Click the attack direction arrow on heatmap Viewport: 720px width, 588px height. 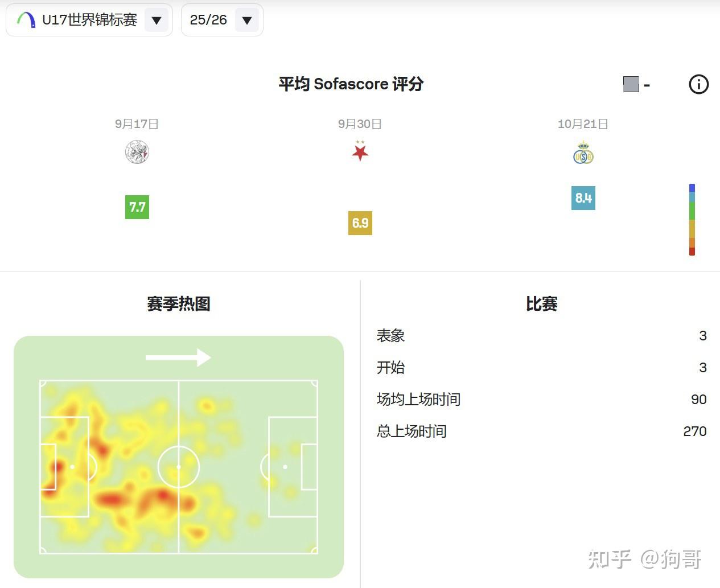178,357
